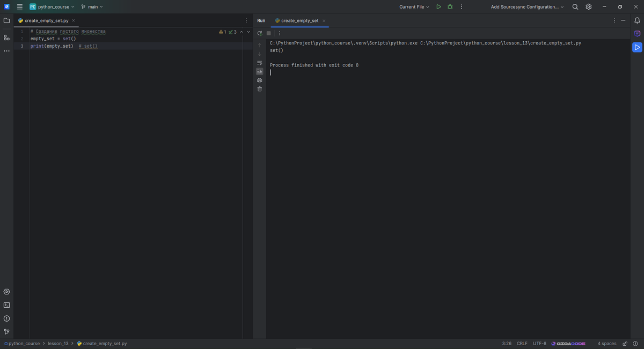Click the print(empty_set) call on line 3

[x=52, y=46]
